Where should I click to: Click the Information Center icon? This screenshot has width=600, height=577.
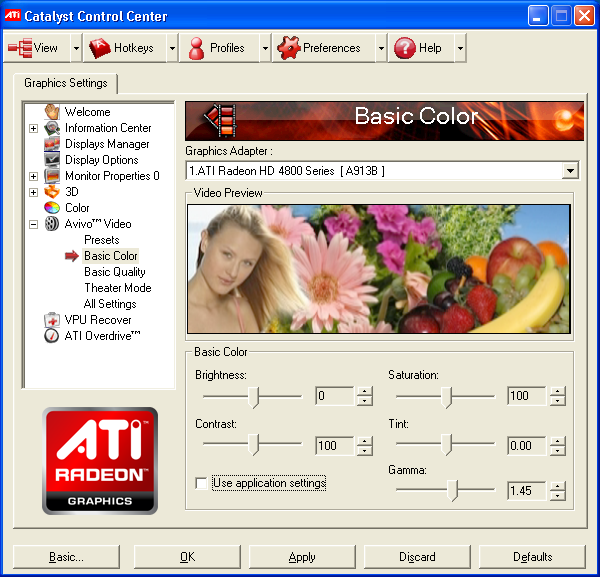[x=52, y=128]
